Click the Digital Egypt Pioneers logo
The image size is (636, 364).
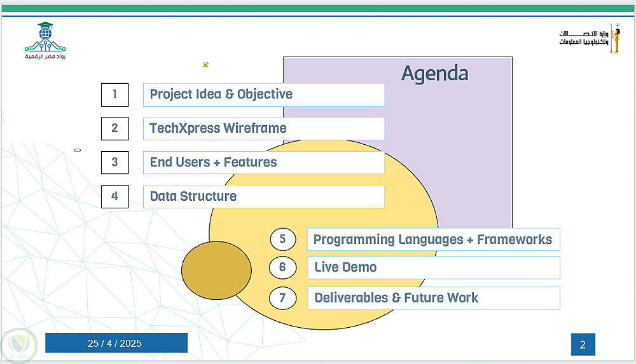click(45, 41)
